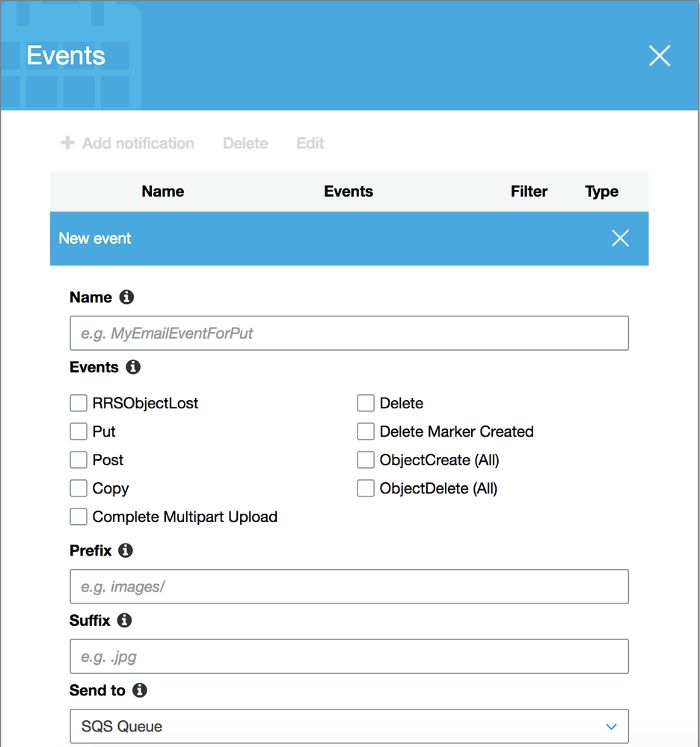Image resolution: width=700 pixels, height=747 pixels.
Task: Click the Delete button in the toolbar
Action: tap(245, 143)
